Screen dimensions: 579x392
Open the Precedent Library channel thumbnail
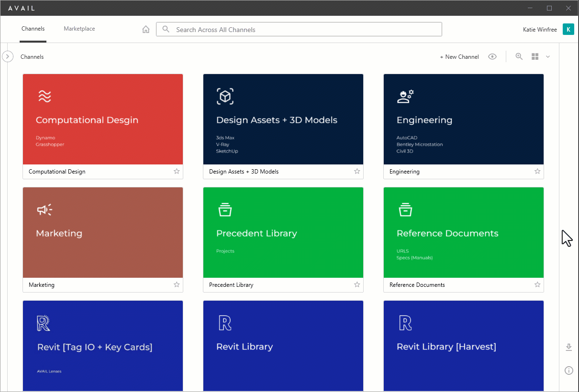tap(283, 232)
